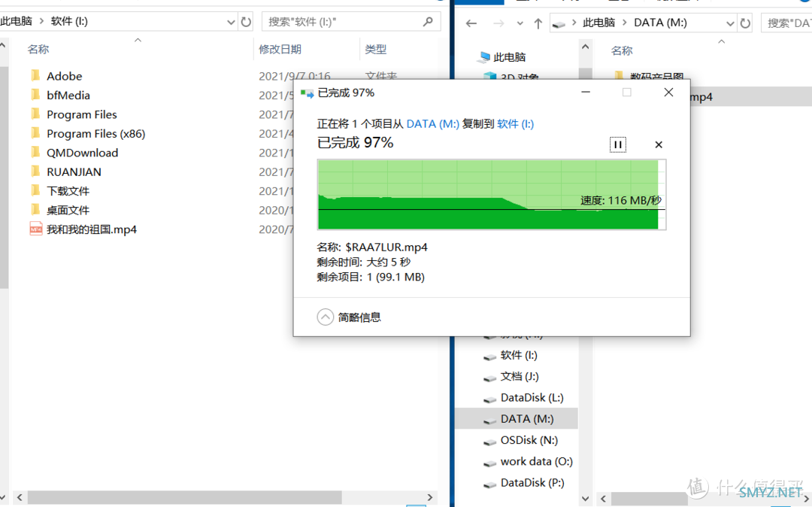The image size is (812, 507).
Task: Sort left window by 名称 column
Action: (38, 49)
